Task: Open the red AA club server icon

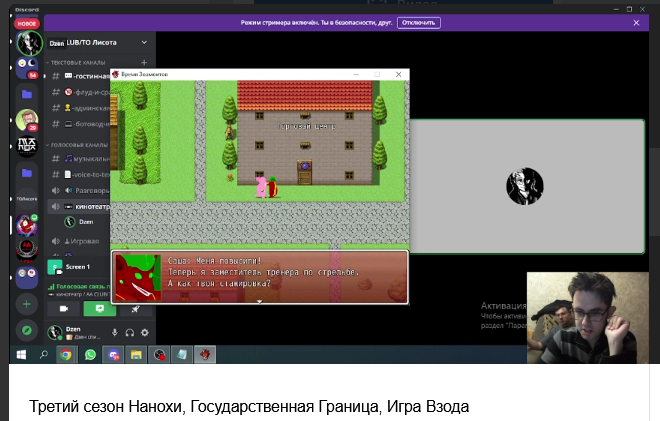Action: [27, 250]
